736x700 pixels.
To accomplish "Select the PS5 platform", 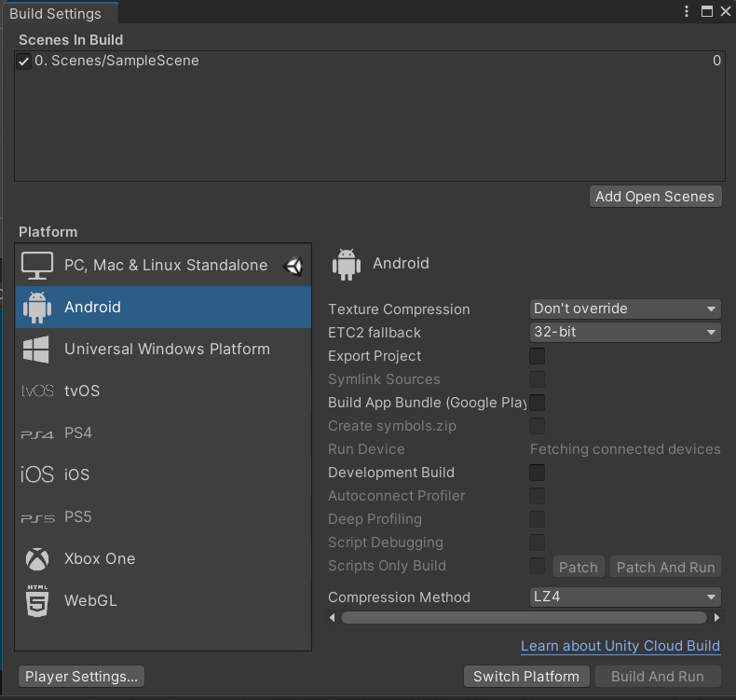I will pos(163,517).
